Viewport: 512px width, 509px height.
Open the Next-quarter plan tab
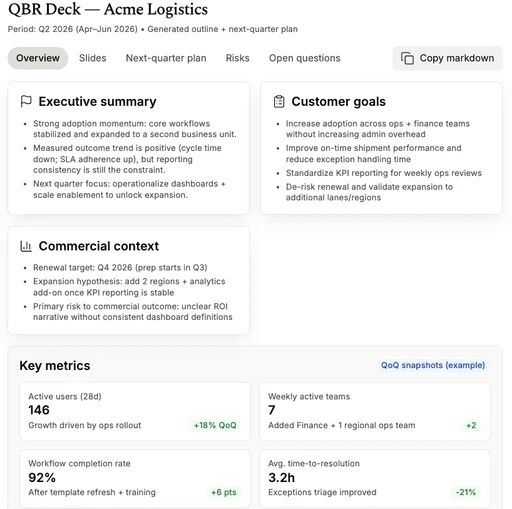tap(166, 58)
